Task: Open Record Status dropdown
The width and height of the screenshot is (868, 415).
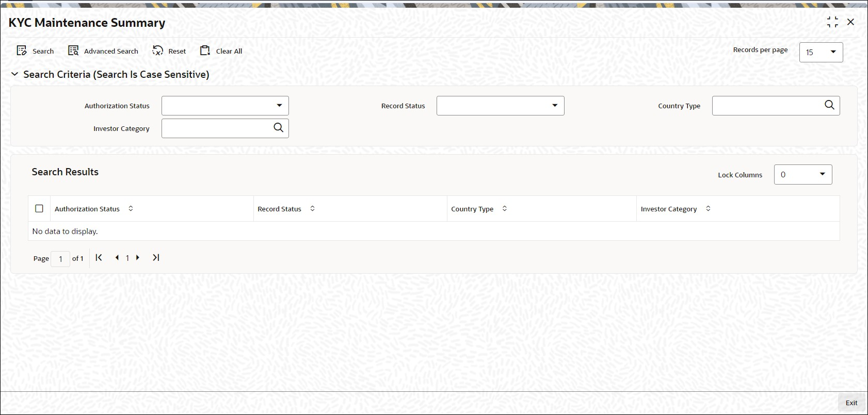Action: click(500, 106)
